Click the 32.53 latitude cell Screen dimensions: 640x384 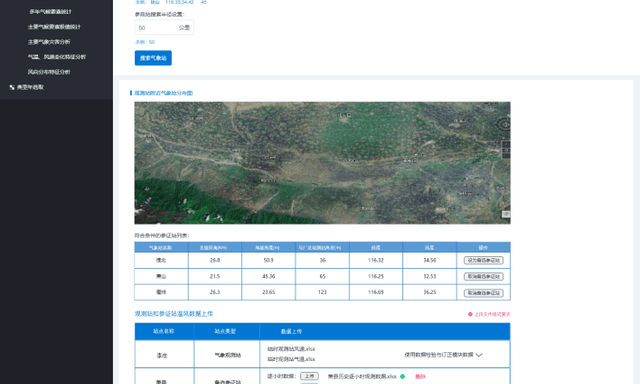[429, 276]
